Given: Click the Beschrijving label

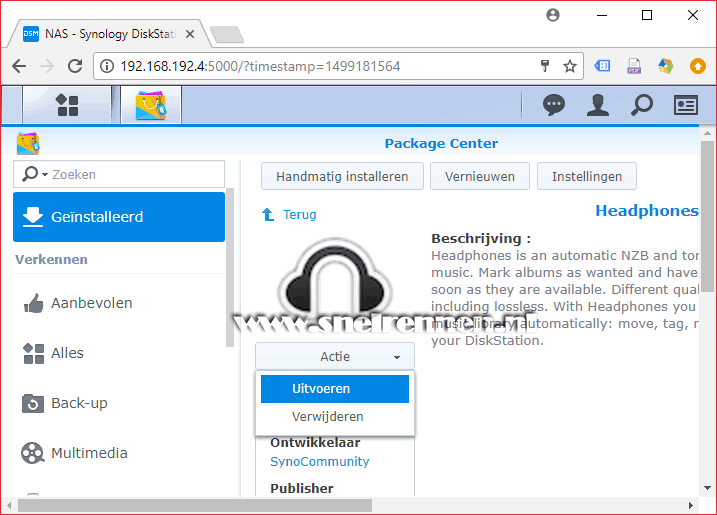Looking at the screenshot, I should tap(481, 238).
